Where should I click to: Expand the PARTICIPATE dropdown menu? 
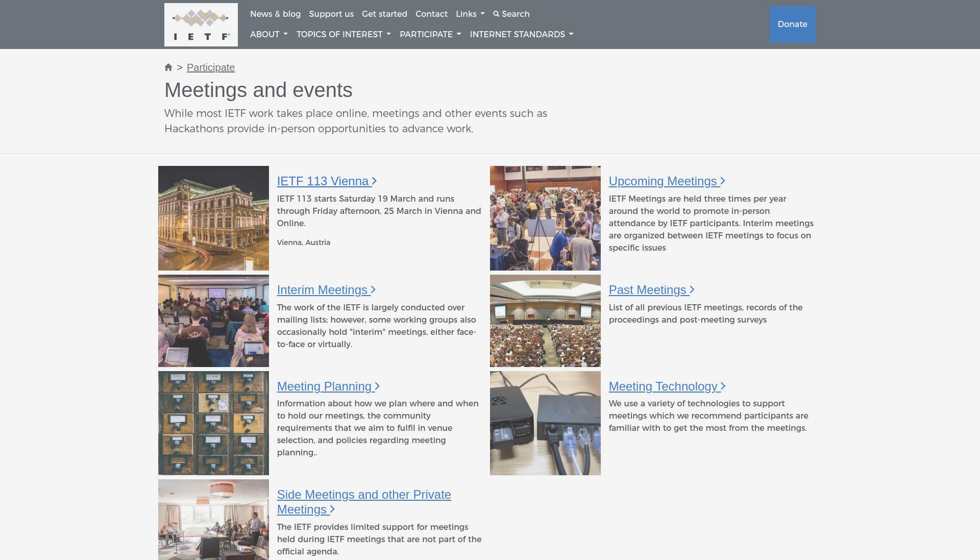430,34
